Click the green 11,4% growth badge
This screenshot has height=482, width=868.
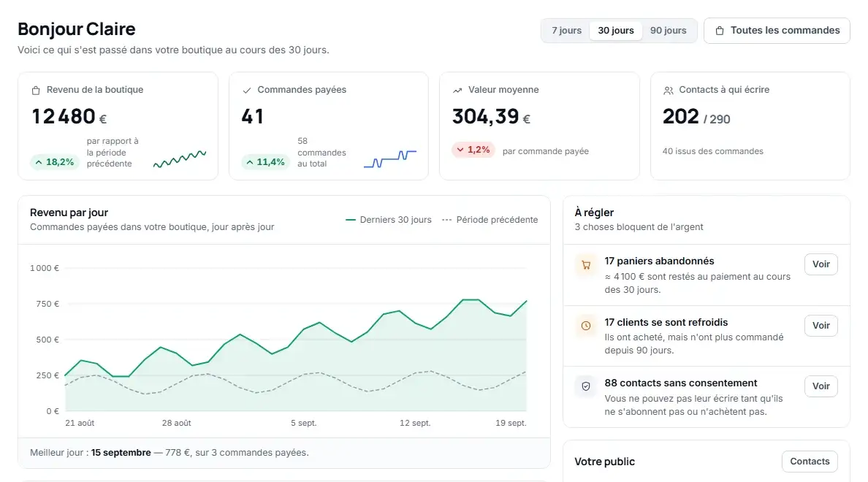[265, 162]
